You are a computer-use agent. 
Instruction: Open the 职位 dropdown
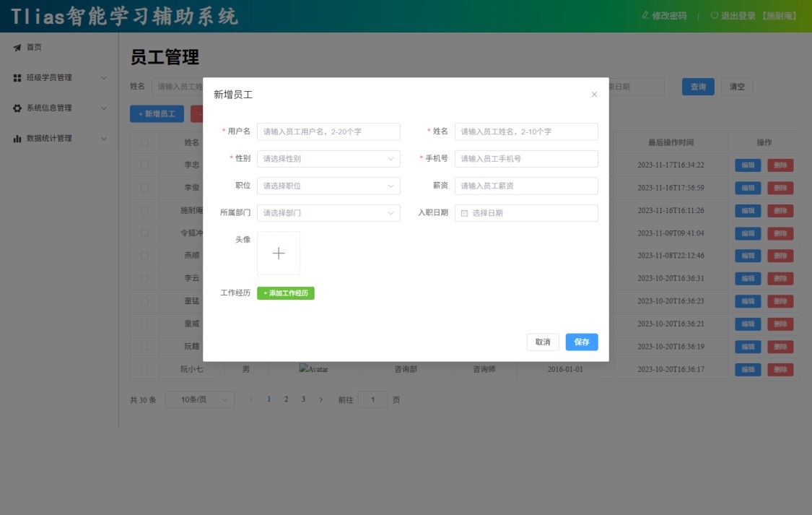[328, 186]
